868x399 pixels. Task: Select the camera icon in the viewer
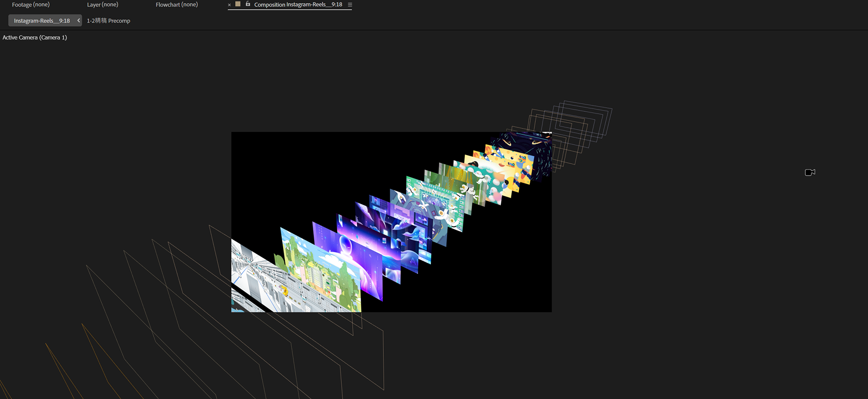810,172
